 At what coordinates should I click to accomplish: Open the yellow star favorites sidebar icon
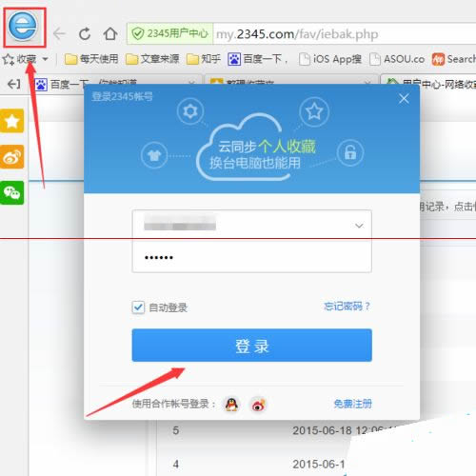(12, 121)
